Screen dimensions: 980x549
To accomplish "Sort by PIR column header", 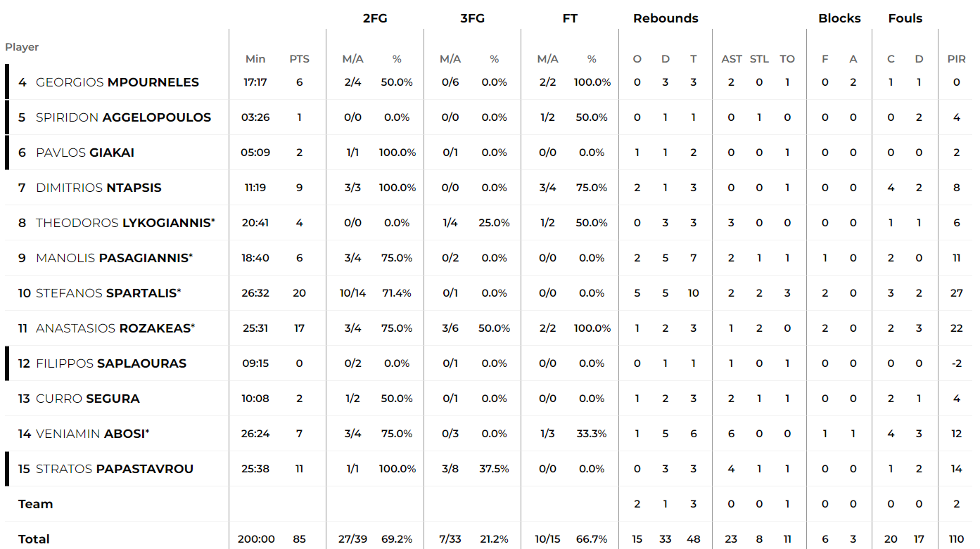I will 956,59.
